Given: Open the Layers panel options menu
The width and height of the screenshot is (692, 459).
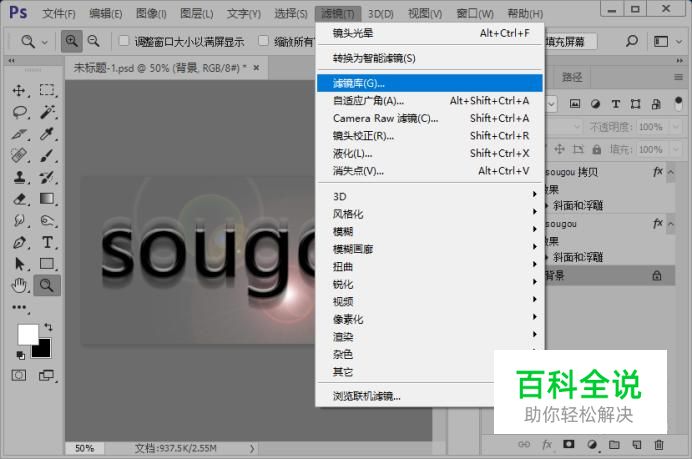Looking at the screenshot, I should point(678,77).
